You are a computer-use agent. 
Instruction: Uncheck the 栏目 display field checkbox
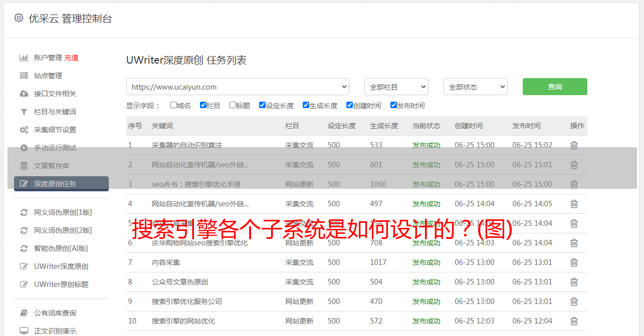pyautogui.click(x=203, y=105)
